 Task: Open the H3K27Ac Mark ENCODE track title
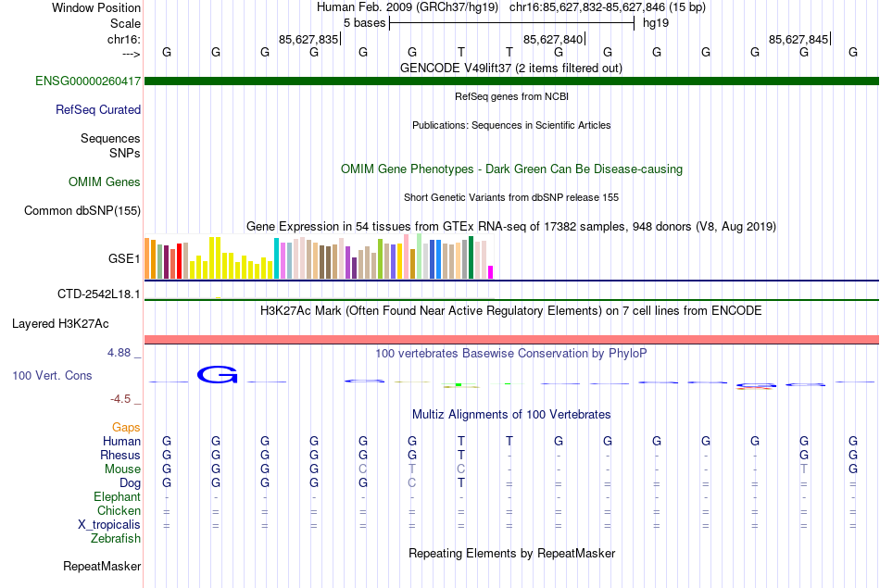[x=511, y=311]
